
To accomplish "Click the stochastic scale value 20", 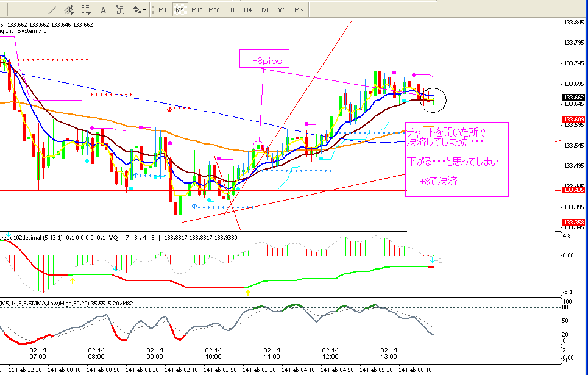I will click(565, 335).
